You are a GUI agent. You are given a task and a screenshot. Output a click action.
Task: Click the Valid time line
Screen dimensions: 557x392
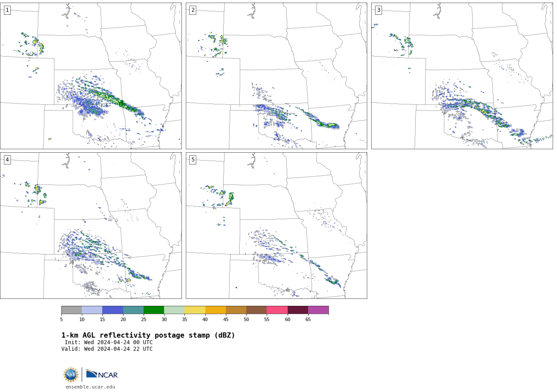coord(107,349)
